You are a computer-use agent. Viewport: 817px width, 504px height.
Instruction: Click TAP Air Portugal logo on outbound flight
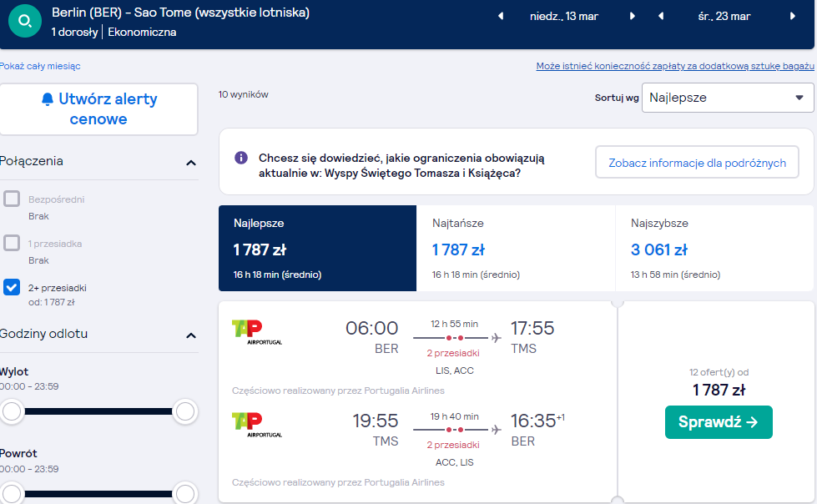click(257, 332)
